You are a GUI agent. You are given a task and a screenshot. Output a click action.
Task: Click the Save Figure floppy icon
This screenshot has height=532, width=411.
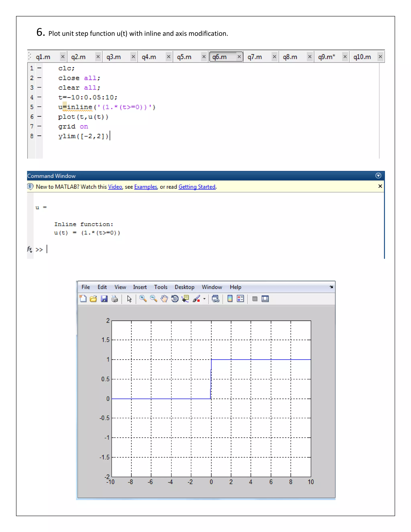coord(104,299)
